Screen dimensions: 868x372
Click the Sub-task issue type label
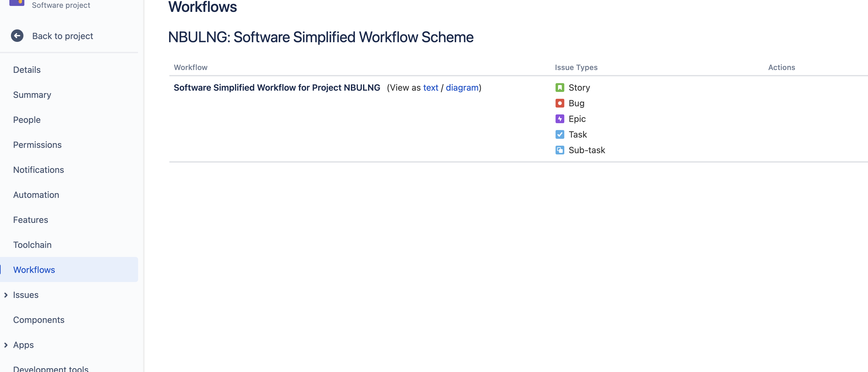pos(587,150)
